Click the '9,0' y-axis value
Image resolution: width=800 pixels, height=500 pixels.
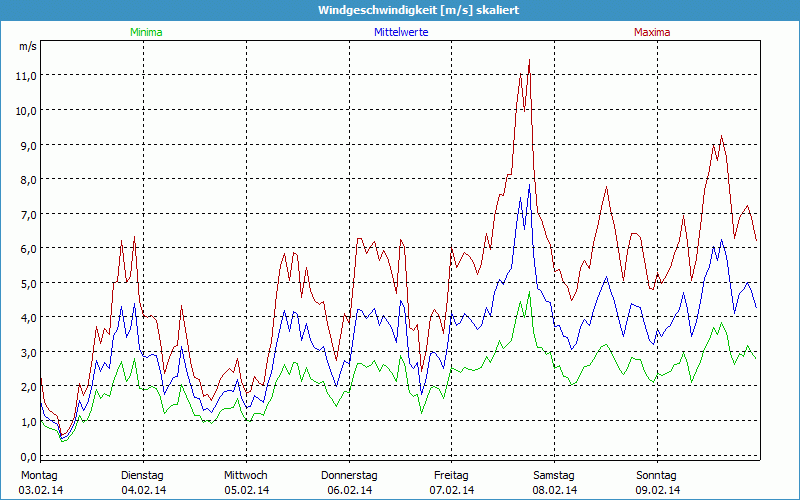tap(29, 145)
